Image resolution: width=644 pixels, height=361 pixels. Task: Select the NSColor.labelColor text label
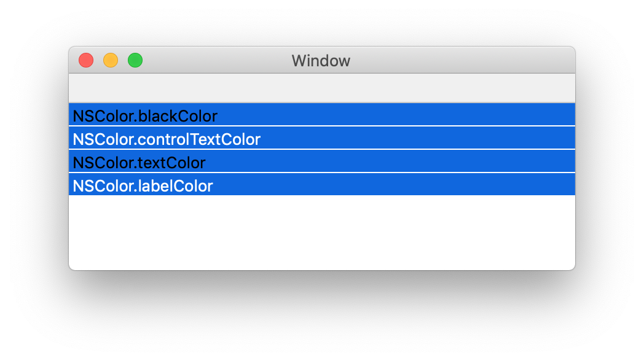143,186
